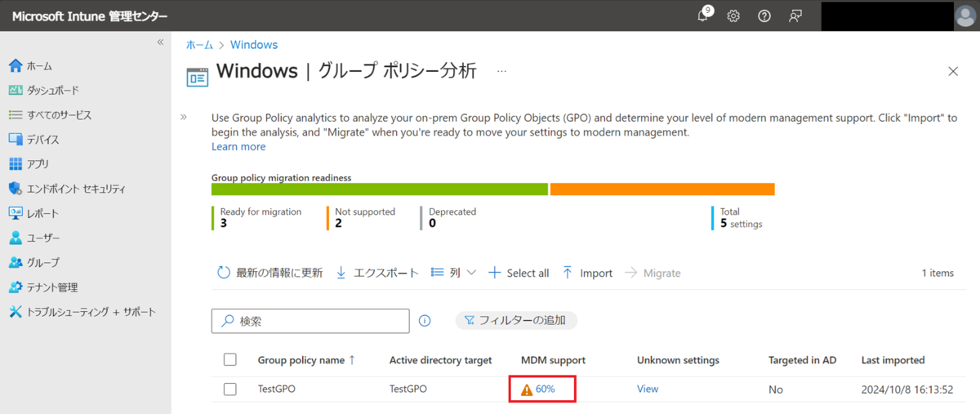The image size is (980, 414).
Task: Focus the 検索 search box
Action: coord(310,321)
